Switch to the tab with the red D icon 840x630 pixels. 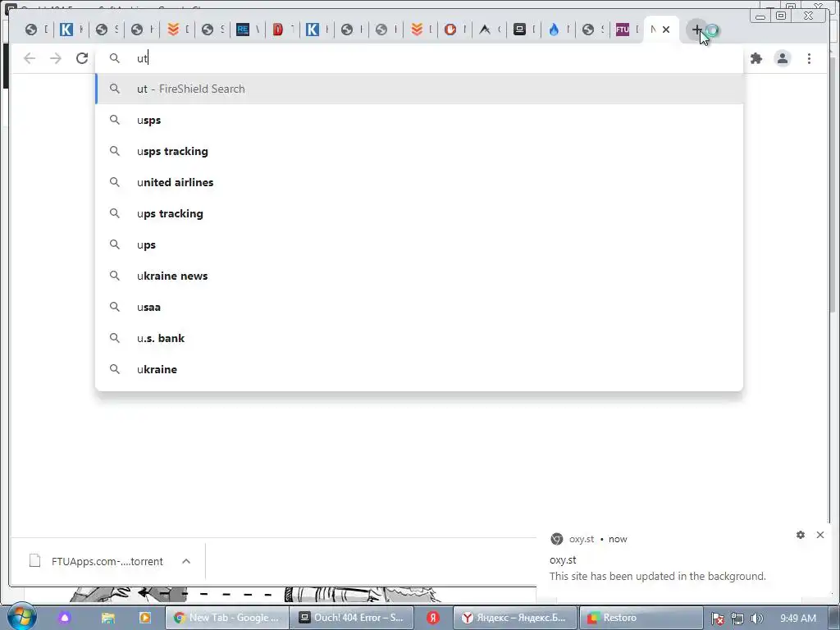[277, 30]
